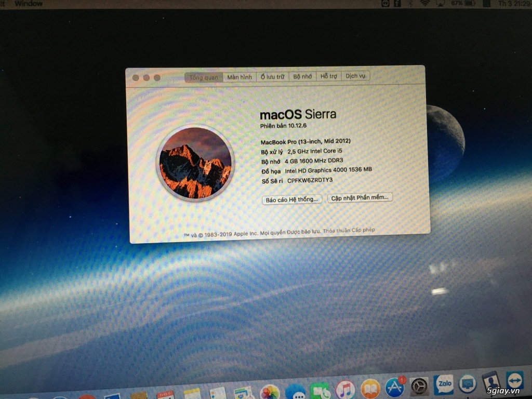Click the 2,5 GHz Intel Core i5 value
The image size is (532, 399).
[314, 151]
